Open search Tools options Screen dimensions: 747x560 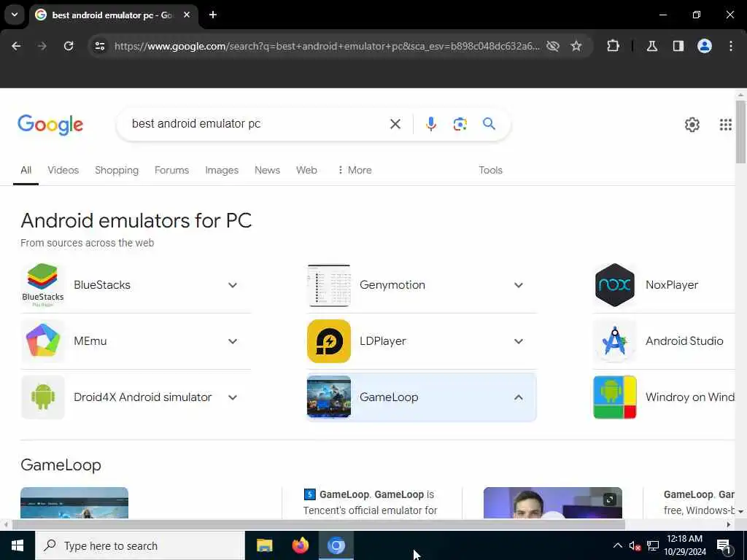coord(491,170)
